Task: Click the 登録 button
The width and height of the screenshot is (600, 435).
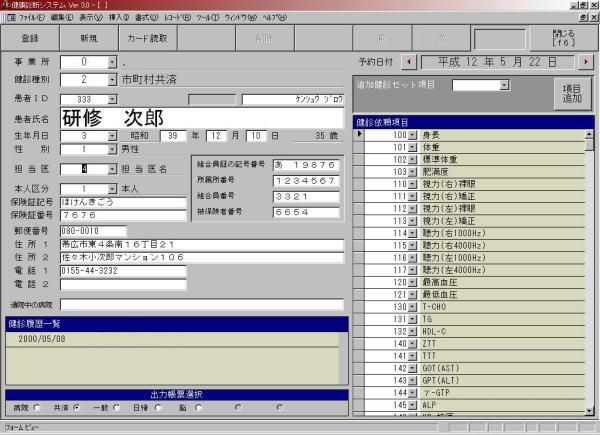Action: (x=30, y=38)
